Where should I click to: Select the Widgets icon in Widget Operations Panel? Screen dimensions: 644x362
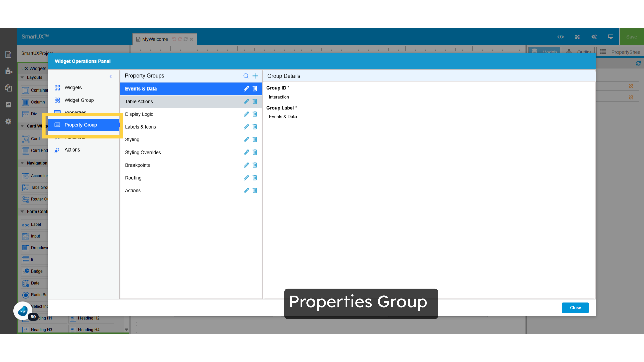point(73,87)
